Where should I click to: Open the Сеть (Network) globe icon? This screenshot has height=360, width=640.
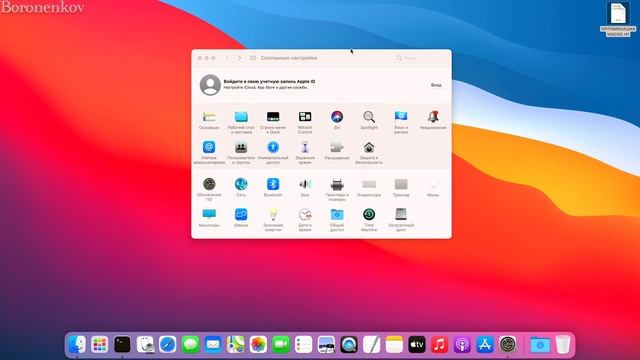click(241, 184)
